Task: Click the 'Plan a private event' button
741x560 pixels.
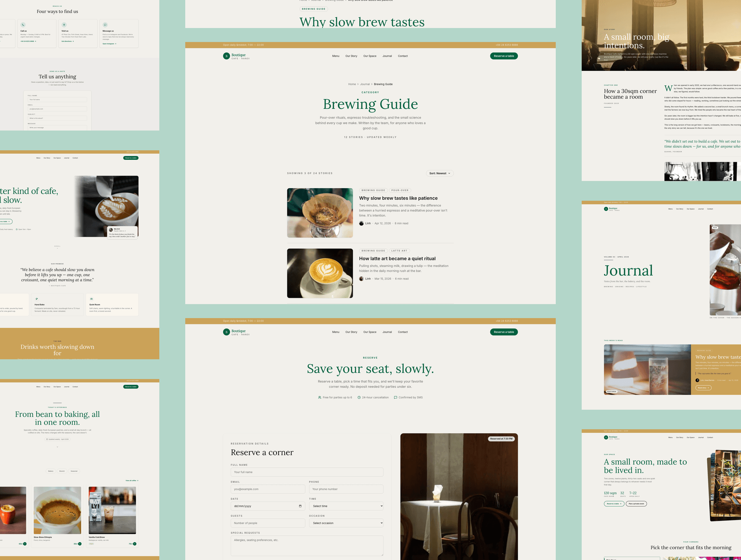Action: (x=636, y=504)
